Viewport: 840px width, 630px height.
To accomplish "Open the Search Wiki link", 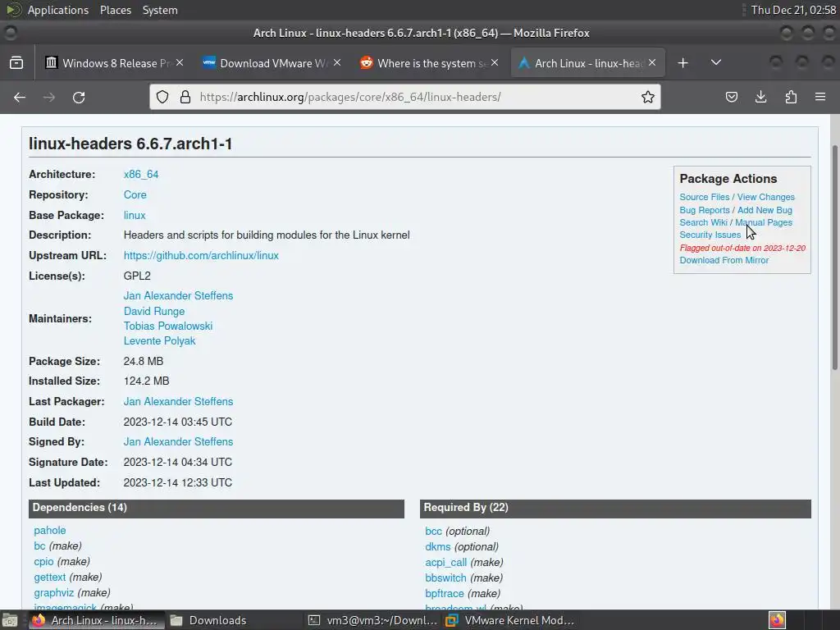I will [703, 222].
